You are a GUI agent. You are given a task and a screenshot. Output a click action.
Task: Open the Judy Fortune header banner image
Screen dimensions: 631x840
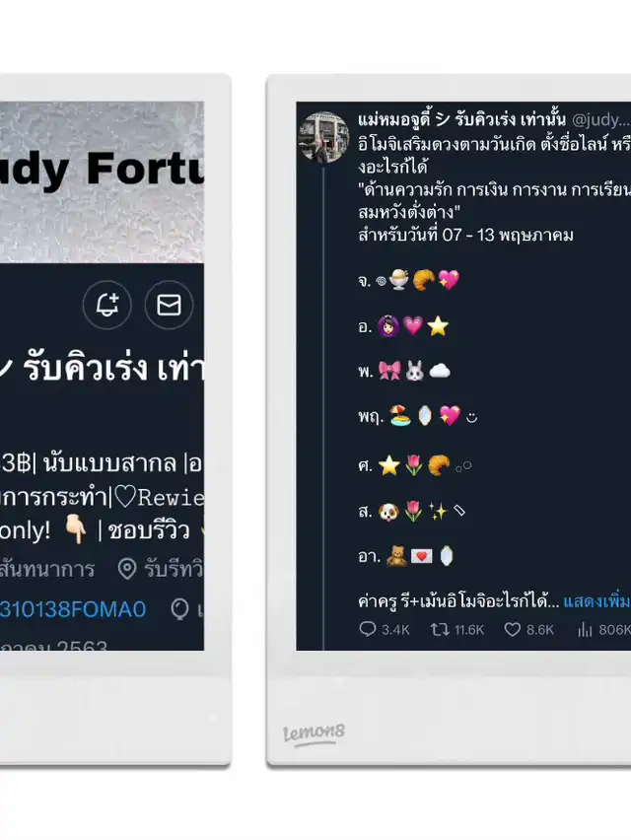[x=102, y=182]
